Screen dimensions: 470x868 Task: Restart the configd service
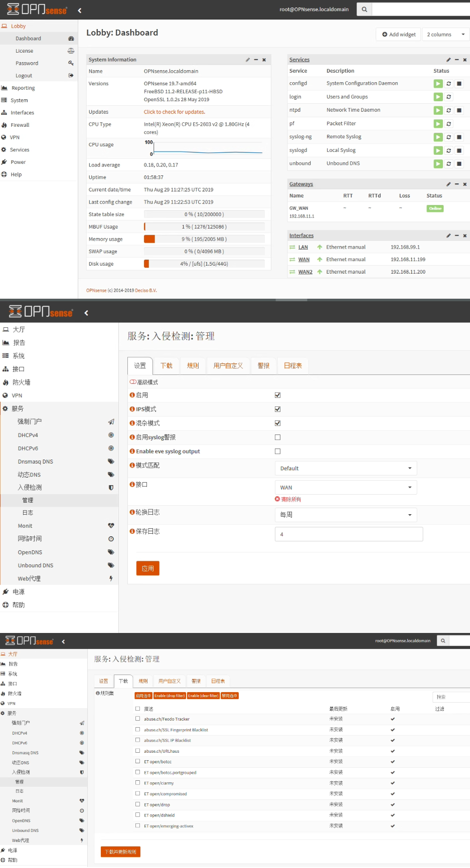point(448,84)
